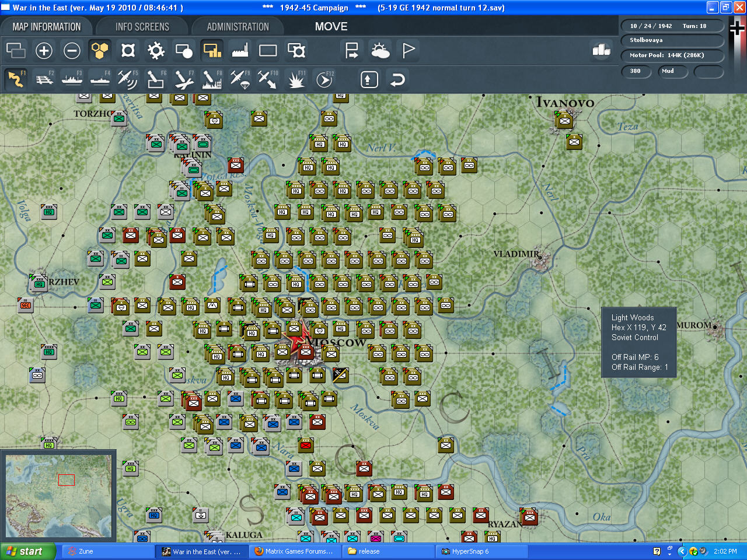
Task: Select the F1 Move mode
Action: tap(16, 79)
